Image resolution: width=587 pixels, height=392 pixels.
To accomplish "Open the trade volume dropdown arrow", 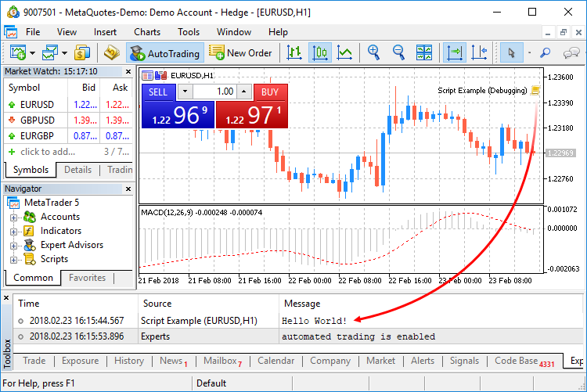I will (185, 92).
